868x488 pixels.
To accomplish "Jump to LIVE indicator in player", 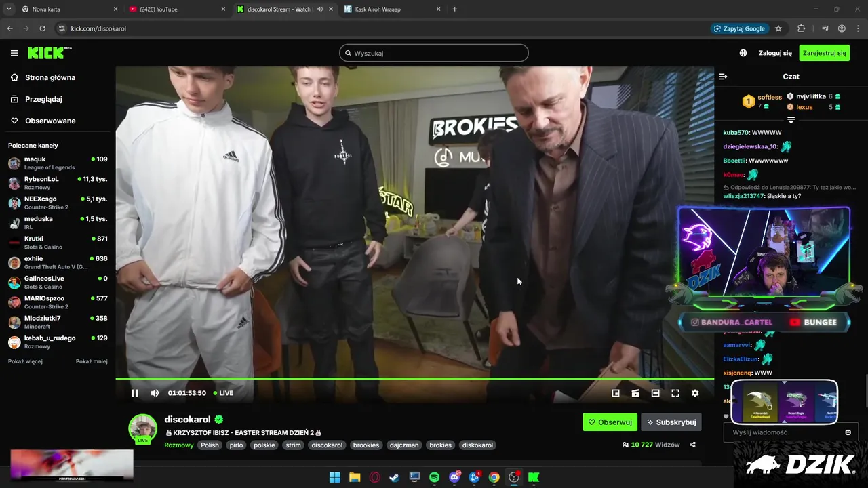I will click(223, 393).
